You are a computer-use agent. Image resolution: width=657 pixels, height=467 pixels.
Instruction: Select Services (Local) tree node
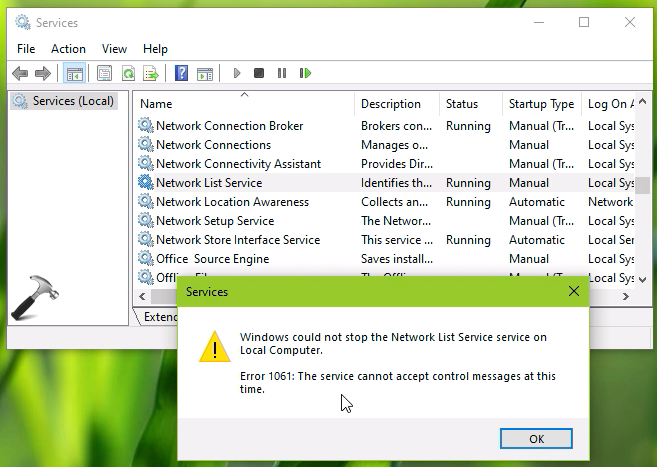click(73, 101)
